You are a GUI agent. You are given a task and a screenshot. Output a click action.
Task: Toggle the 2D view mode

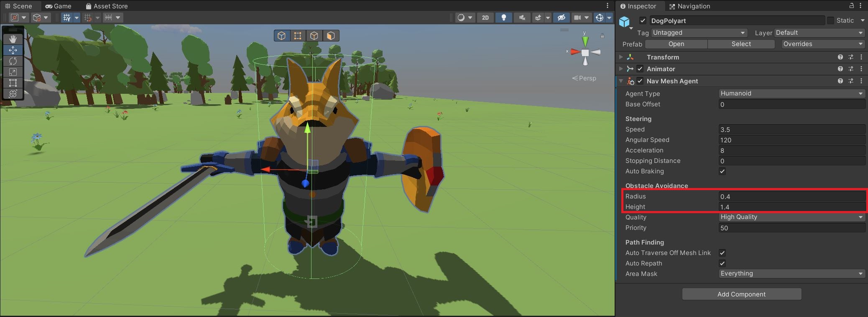coord(485,18)
